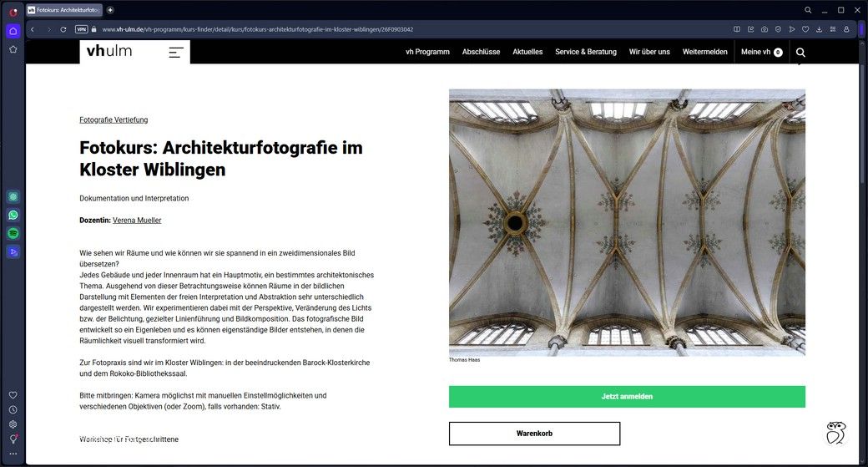Open Spotify in the Opera sidebar

pyautogui.click(x=13, y=233)
